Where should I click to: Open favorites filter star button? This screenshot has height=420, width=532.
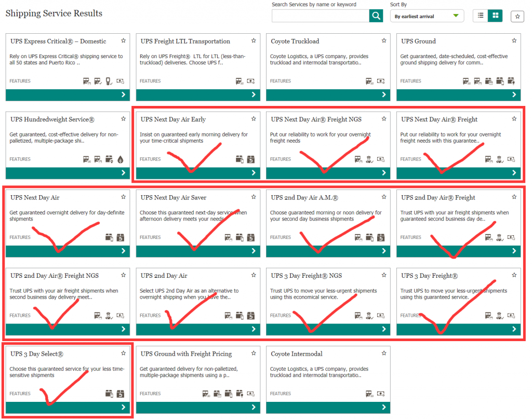coord(517,17)
